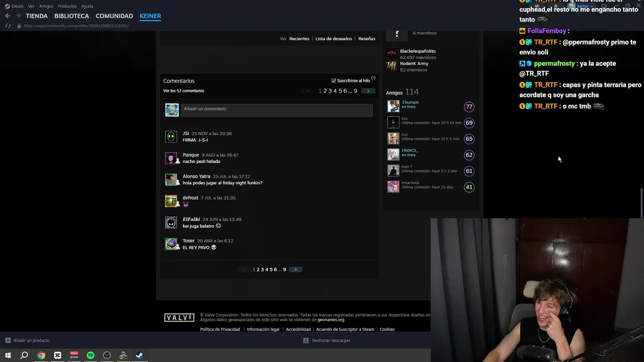
Task: Open friend emachota's avatar
Action: click(393, 187)
